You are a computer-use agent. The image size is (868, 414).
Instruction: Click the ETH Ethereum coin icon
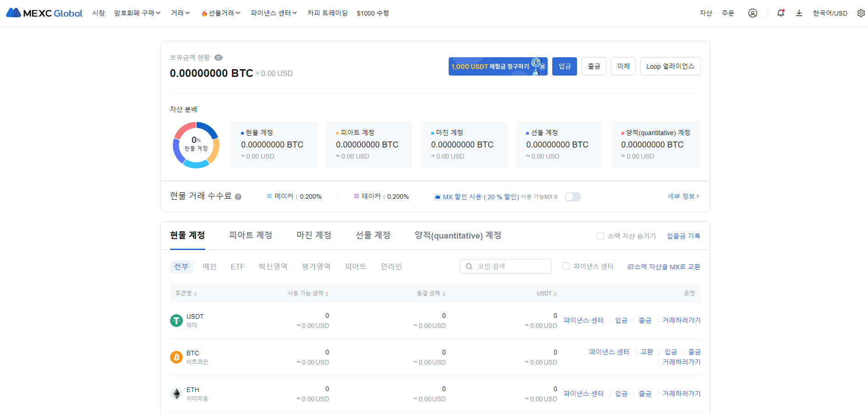coord(176,394)
